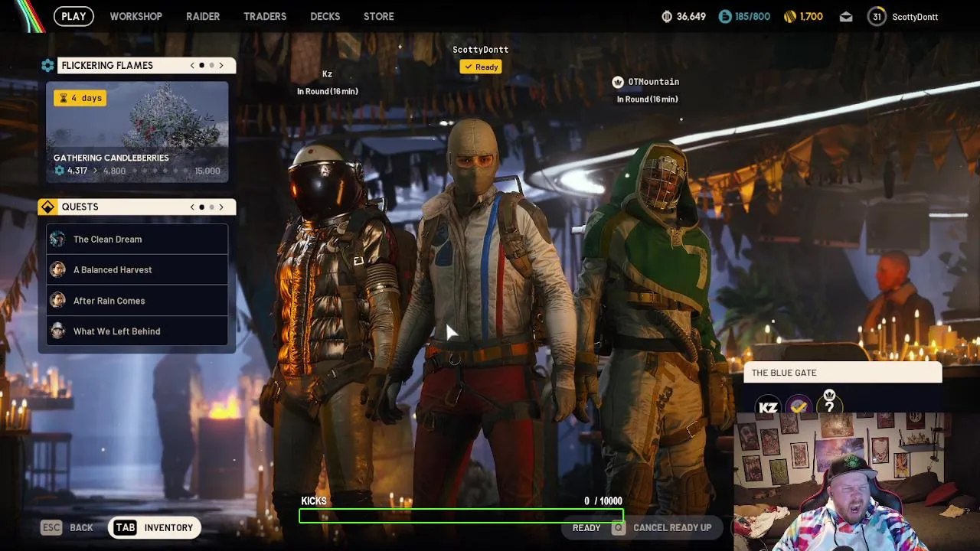This screenshot has height=551, width=980.
Task: Click the ESC Back button
Action: (x=67, y=527)
